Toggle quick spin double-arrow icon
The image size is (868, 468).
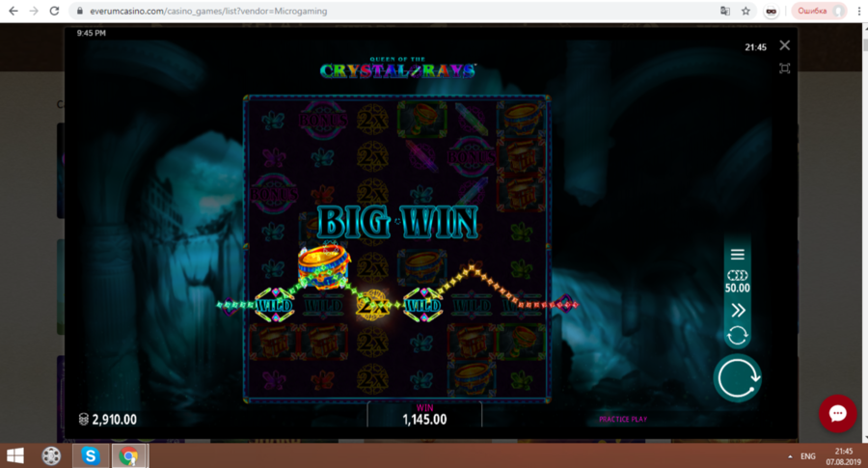[737, 310]
